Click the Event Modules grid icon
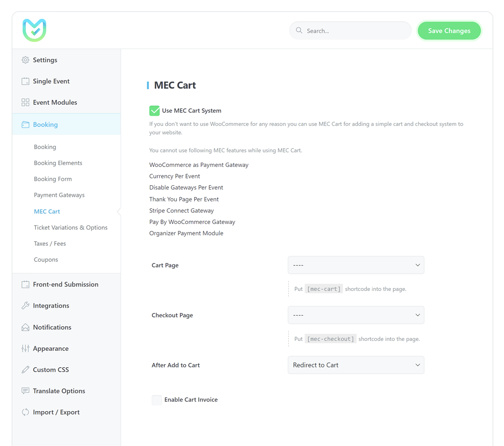Image resolution: width=504 pixels, height=446 pixels. tap(25, 102)
